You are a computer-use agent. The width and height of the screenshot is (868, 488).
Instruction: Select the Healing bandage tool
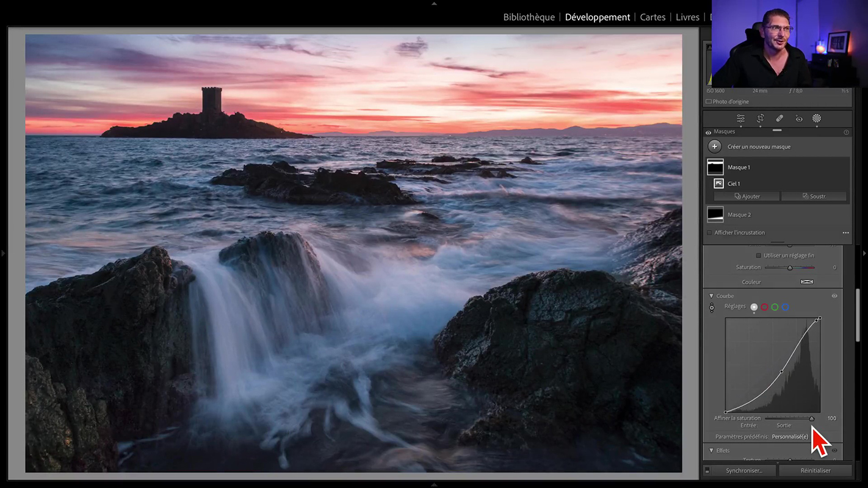779,118
